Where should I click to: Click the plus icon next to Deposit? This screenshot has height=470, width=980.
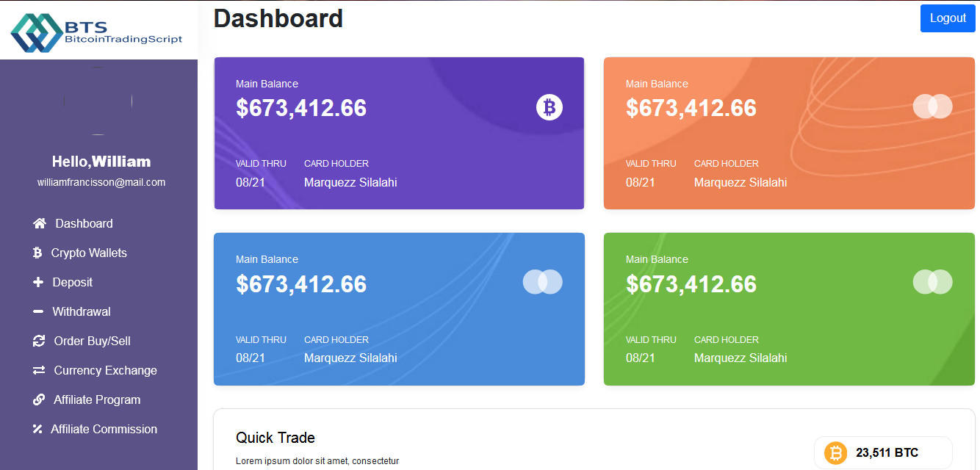(x=38, y=282)
